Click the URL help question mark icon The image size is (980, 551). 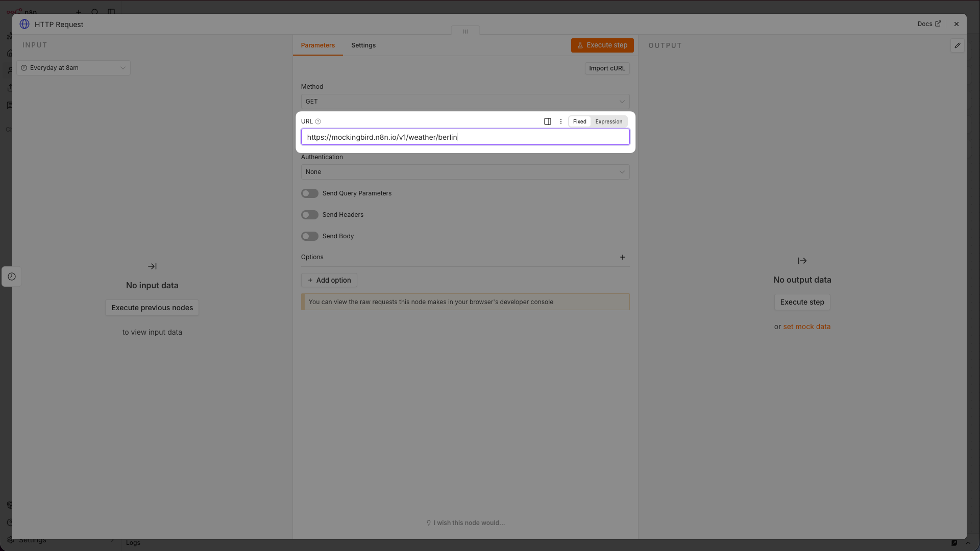click(318, 121)
